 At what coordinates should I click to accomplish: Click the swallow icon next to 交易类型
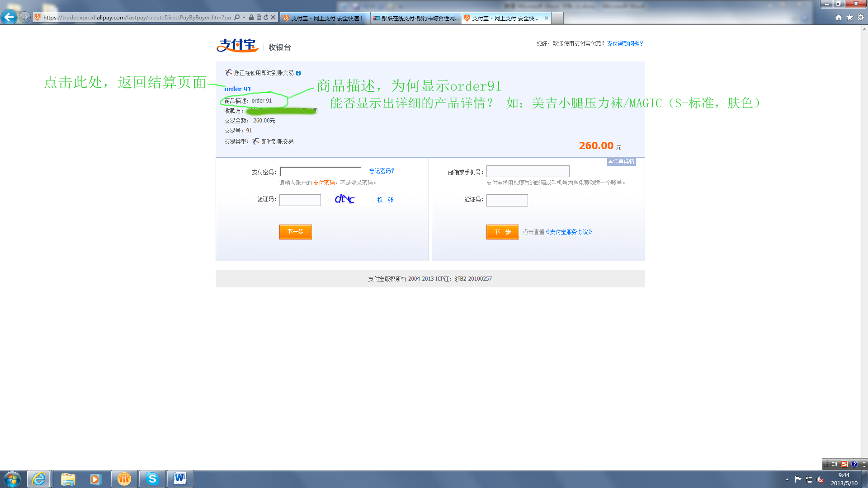pos(255,141)
